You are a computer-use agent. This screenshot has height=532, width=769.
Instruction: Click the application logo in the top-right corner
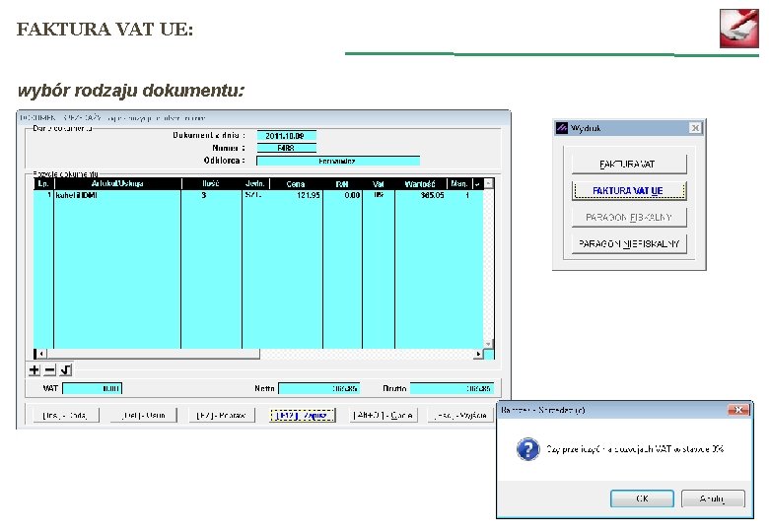tap(739, 28)
